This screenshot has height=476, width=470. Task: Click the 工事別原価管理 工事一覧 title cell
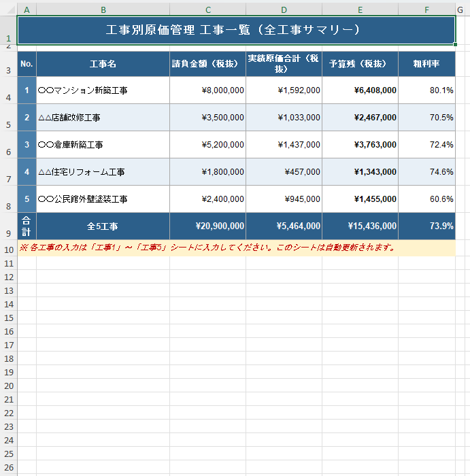click(236, 30)
